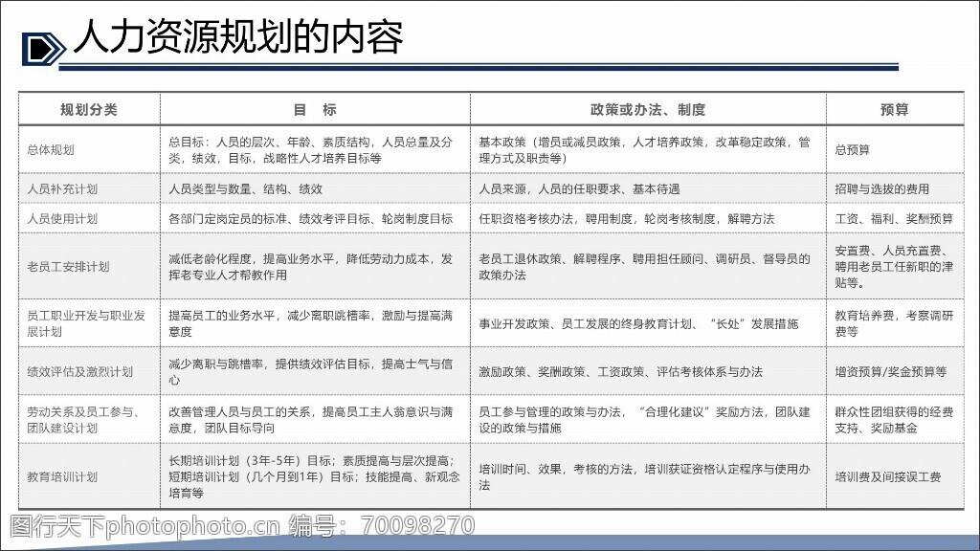Viewport: 980px width, 551px height.
Task: Click the 绩效评估及激烈计划 row label
Action: [80, 372]
